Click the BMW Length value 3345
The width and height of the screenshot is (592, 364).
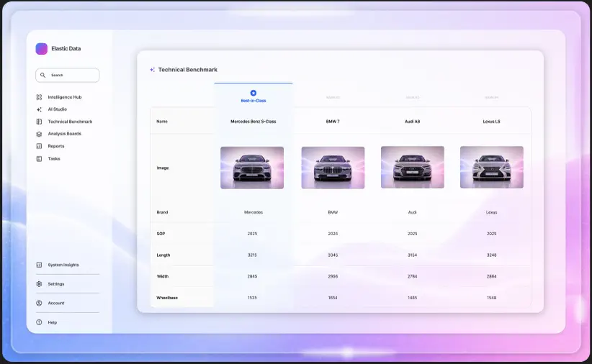(x=333, y=255)
